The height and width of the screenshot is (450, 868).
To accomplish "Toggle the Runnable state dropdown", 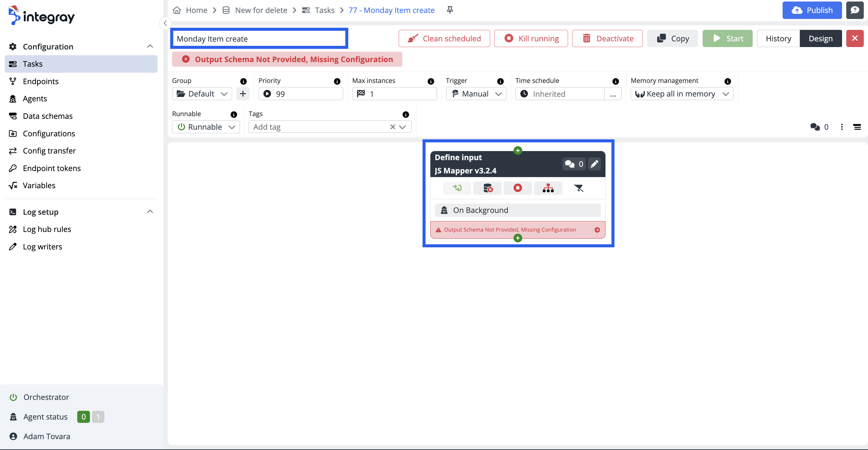I will (x=206, y=127).
